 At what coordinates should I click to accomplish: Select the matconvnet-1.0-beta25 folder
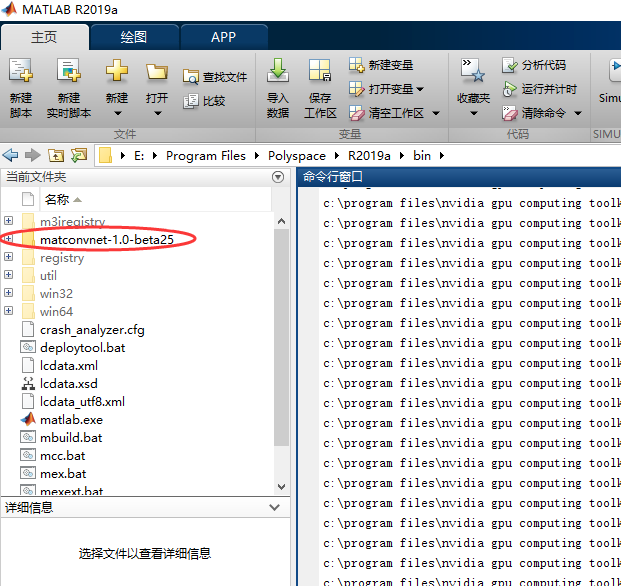click(107, 239)
